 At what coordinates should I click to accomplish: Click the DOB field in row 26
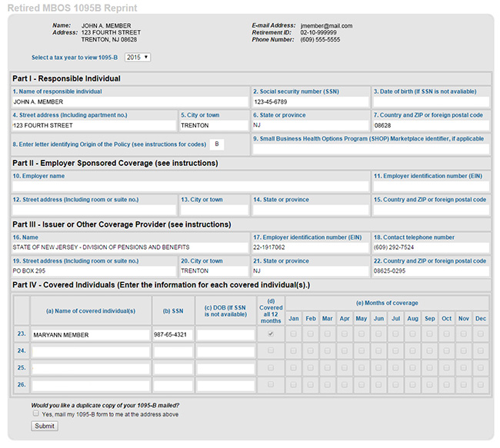[225, 386]
